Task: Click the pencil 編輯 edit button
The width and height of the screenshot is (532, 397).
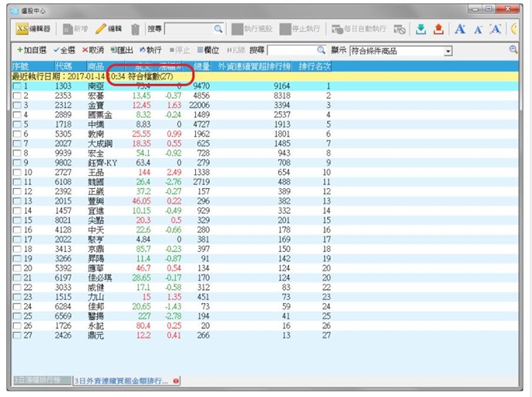Action: 109,29
